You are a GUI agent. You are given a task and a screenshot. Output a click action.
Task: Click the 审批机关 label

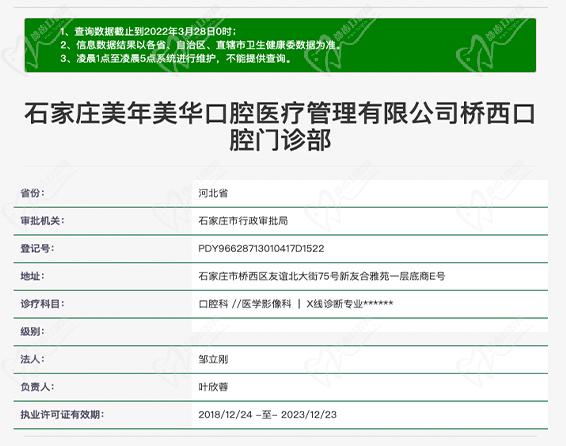click(42, 221)
